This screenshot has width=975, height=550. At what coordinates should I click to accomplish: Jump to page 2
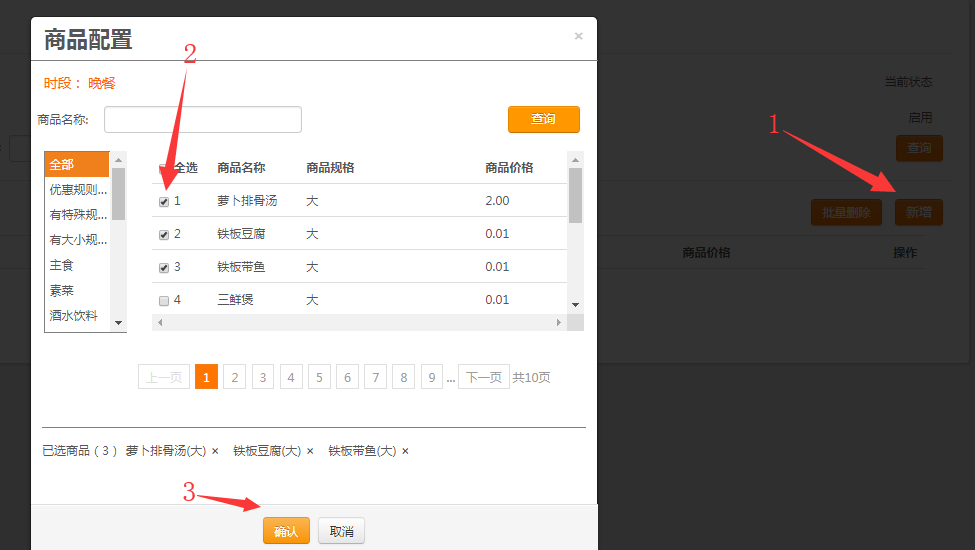(x=234, y=377)
